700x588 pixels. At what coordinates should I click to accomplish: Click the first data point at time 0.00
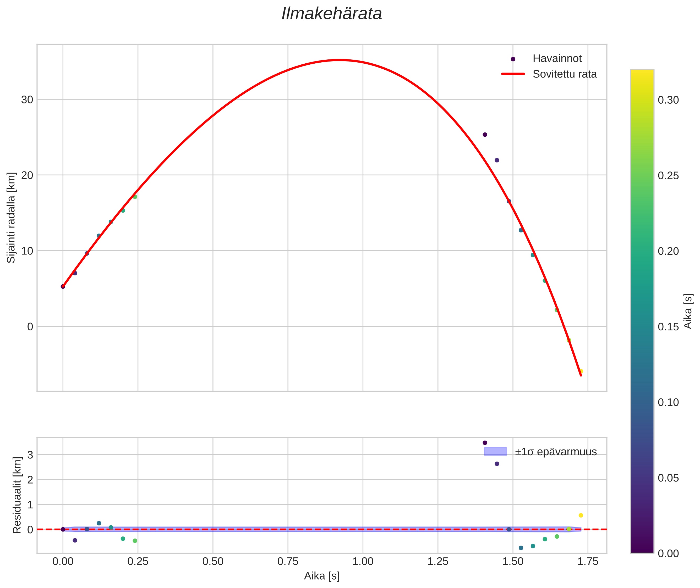pos(63,286)
